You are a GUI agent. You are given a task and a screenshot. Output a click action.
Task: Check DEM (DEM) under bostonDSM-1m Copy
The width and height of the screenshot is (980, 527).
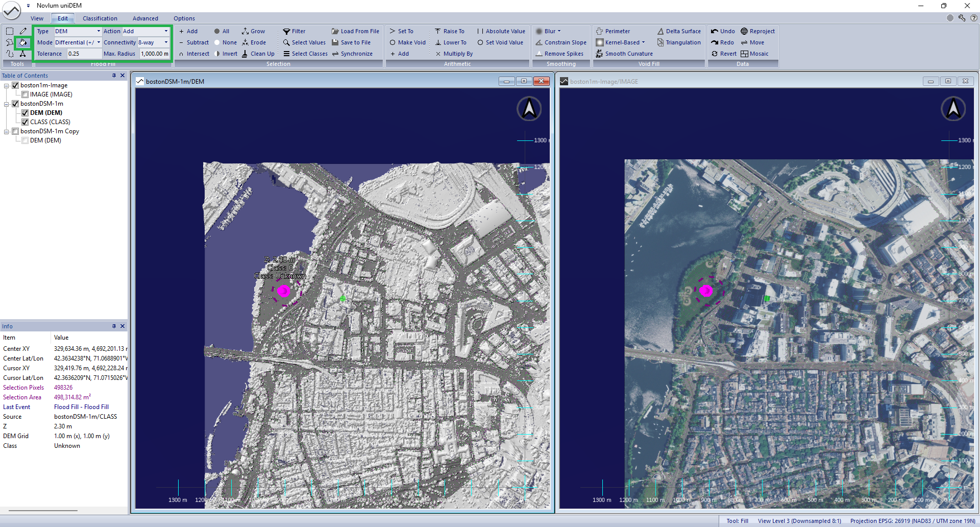pyautogui.click(x=25, y=140)
